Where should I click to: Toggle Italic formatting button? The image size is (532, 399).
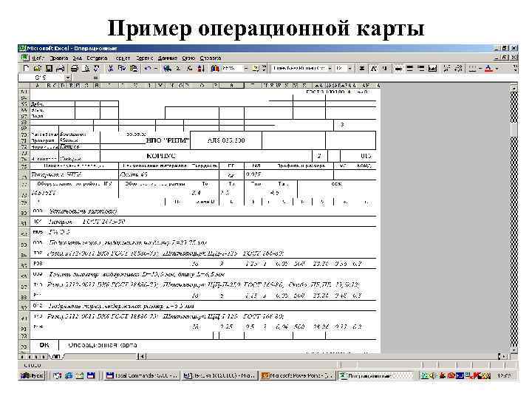click(x=374, y=69)
